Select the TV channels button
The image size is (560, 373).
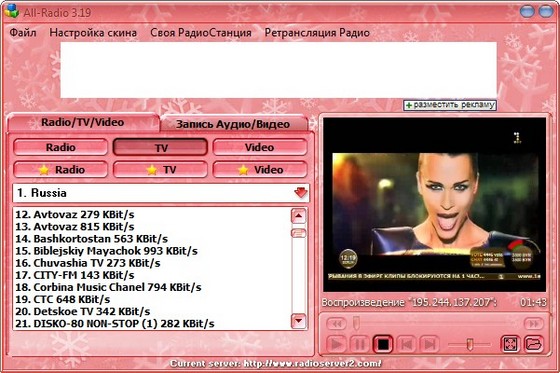tap(160, 147)
